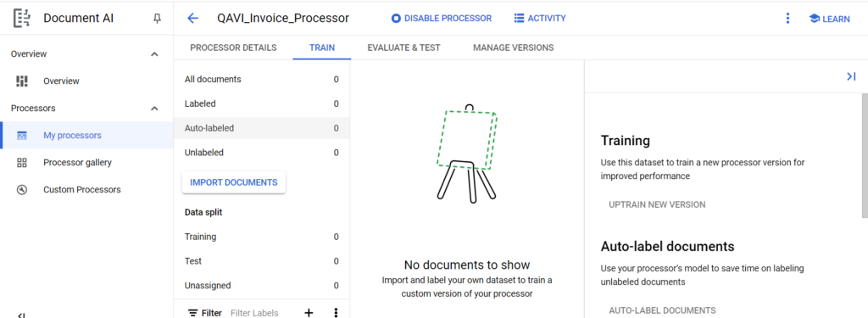
Task: Open Evaluate & Test tab
Action: coord(403,47)
